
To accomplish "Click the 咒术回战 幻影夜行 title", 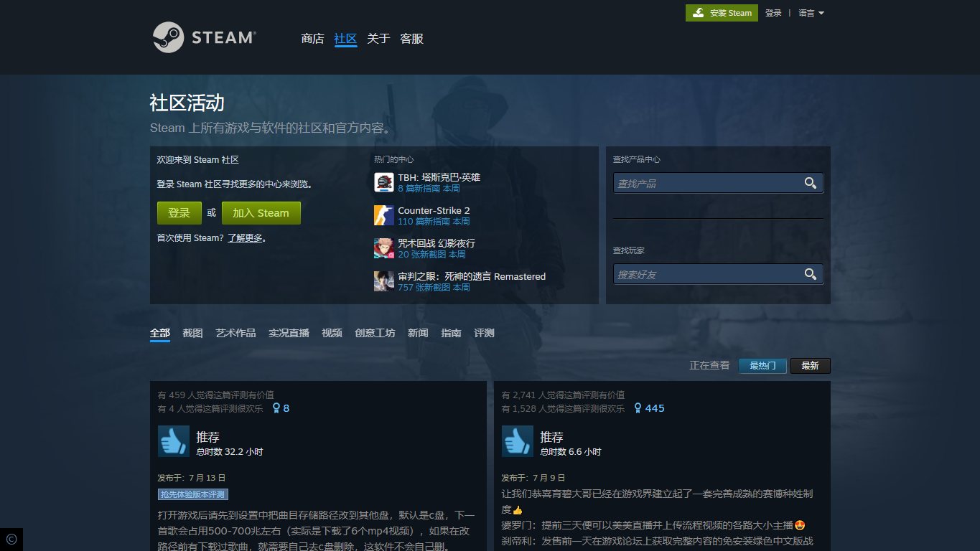I will pyautogui.click(x=437, y=243).
